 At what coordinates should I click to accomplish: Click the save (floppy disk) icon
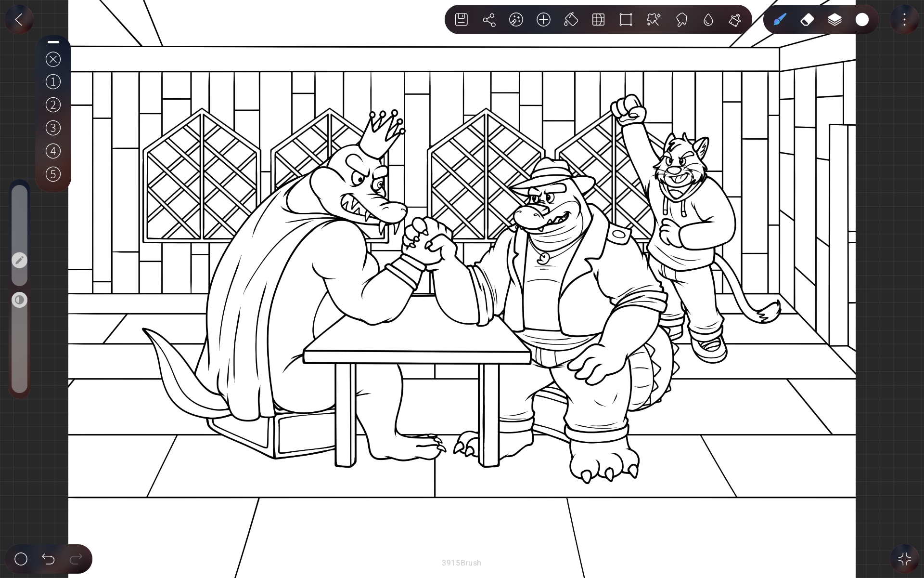click(461, 20)
